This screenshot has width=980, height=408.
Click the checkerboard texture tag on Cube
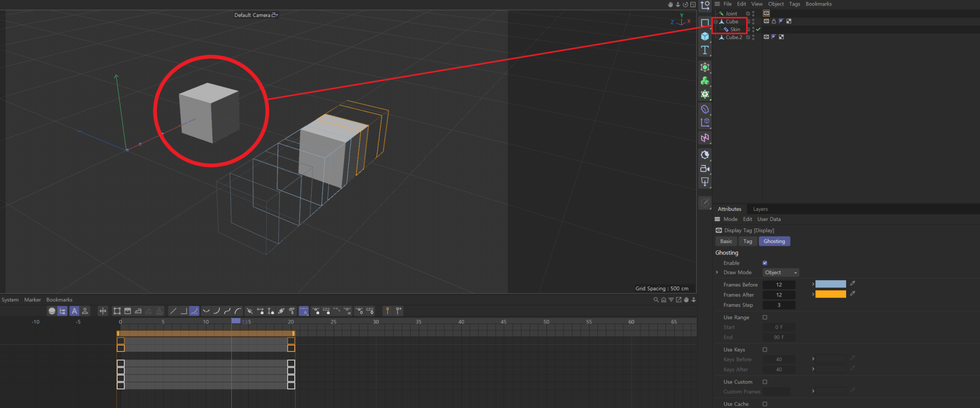tap(789, 21)
